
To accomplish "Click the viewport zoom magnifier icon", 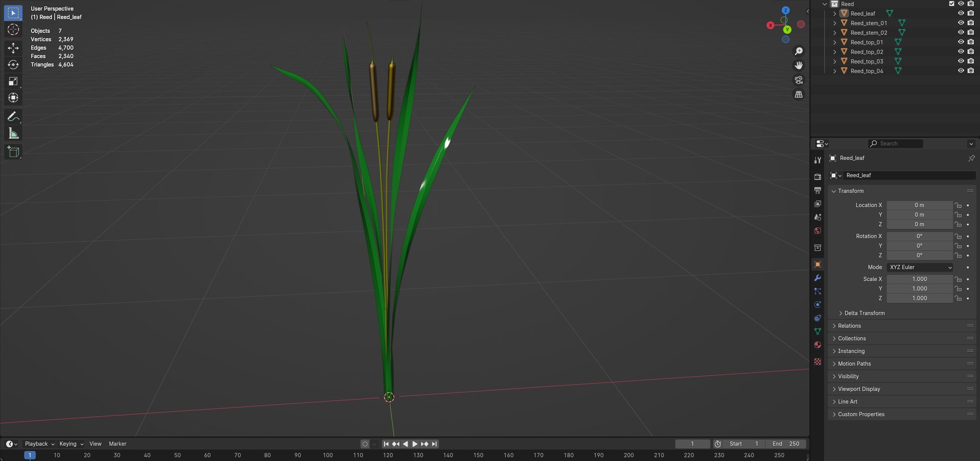I will [x=799, y=51].
